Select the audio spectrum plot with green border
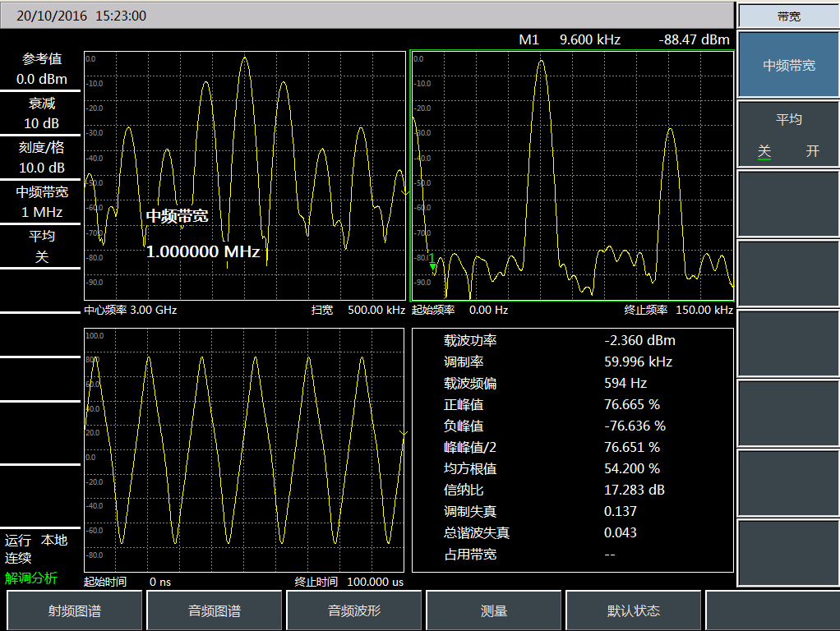The image size is (840, 631). [572, 176]
